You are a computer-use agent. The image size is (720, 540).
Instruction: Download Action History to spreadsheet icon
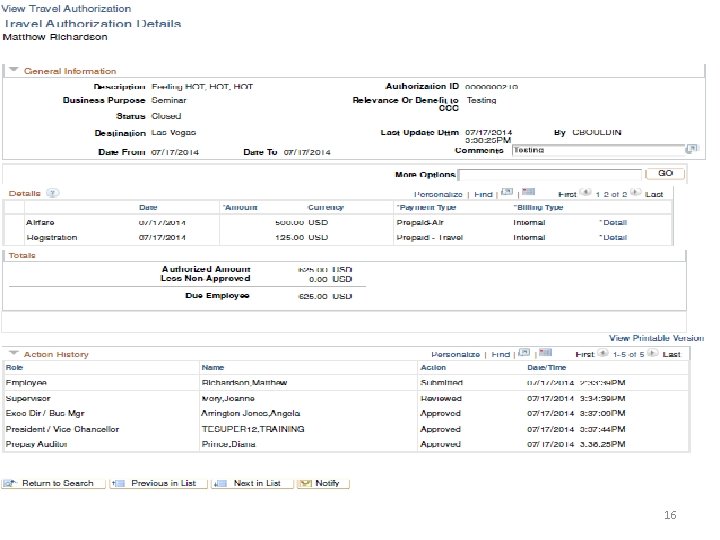click(x=546, y=353)
